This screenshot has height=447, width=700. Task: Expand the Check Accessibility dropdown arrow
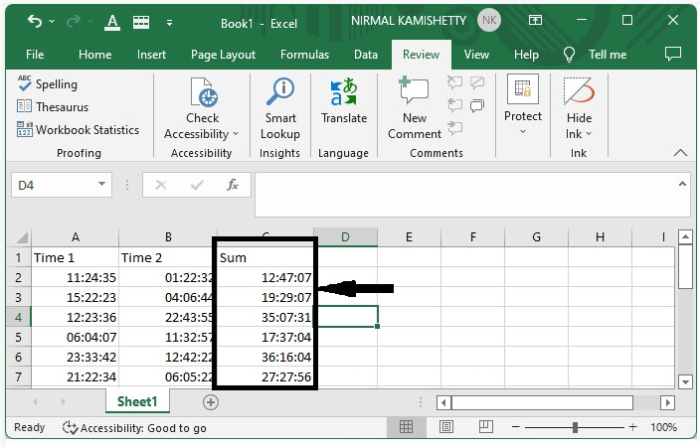236,134
